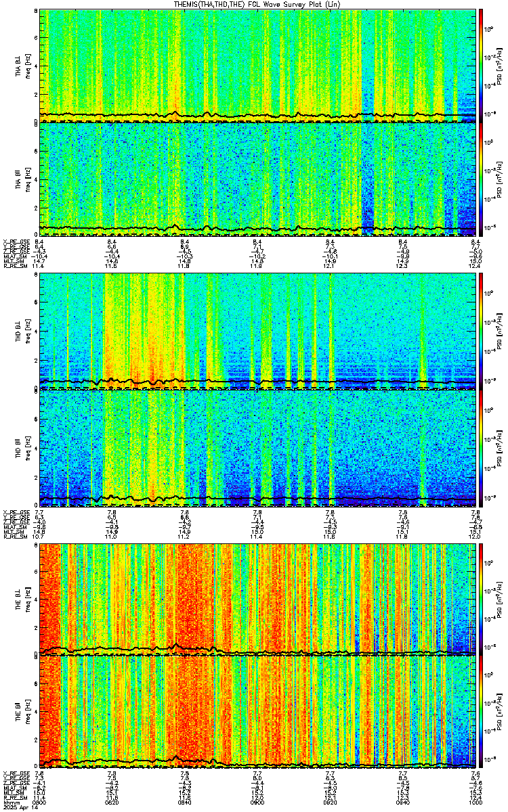The width and height of the screenshot is (508, 812).
Task: Click the THEMIS FGL Wave Survey Plot title
Action: 258,5
